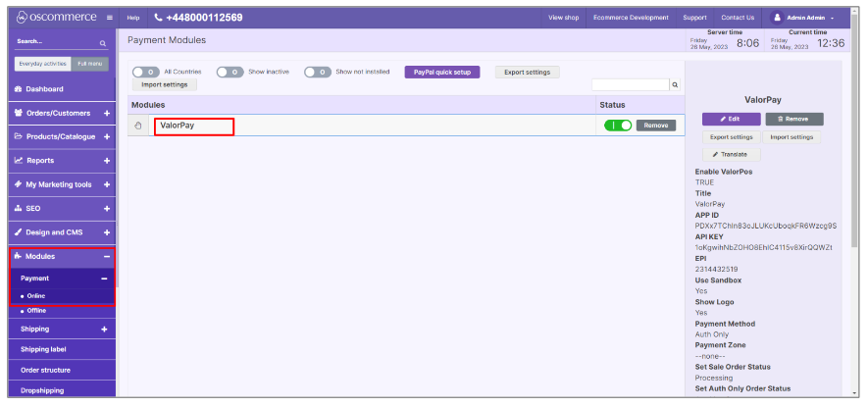Open View shop in top bar
This screenshot has height=407, width=868.
coord(564,18)
